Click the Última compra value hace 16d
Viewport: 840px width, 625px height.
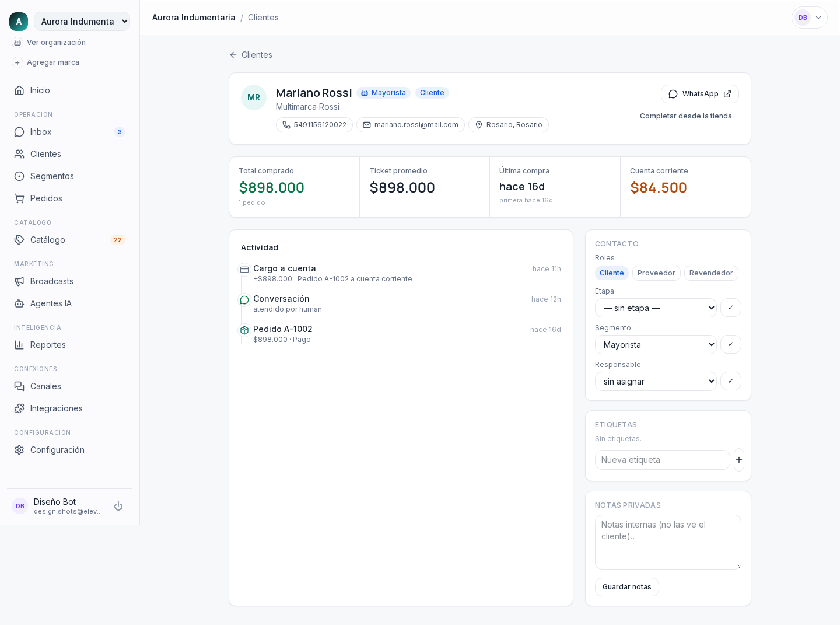pyautogui.click(x=522, y=187)
